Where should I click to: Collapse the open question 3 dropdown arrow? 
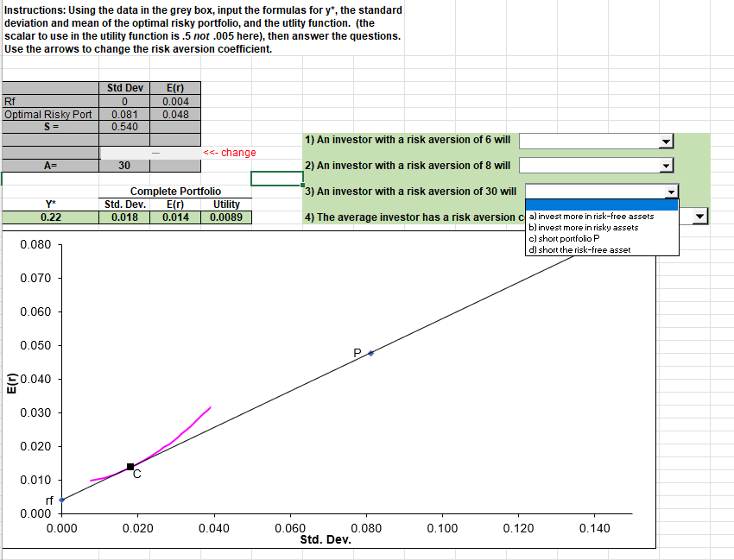[x=672, y=191]
